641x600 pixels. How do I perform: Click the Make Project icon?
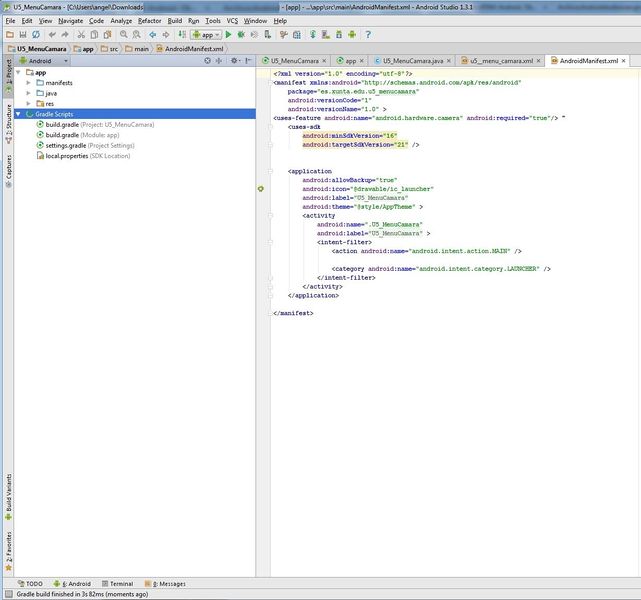click(x=182, y=35)
